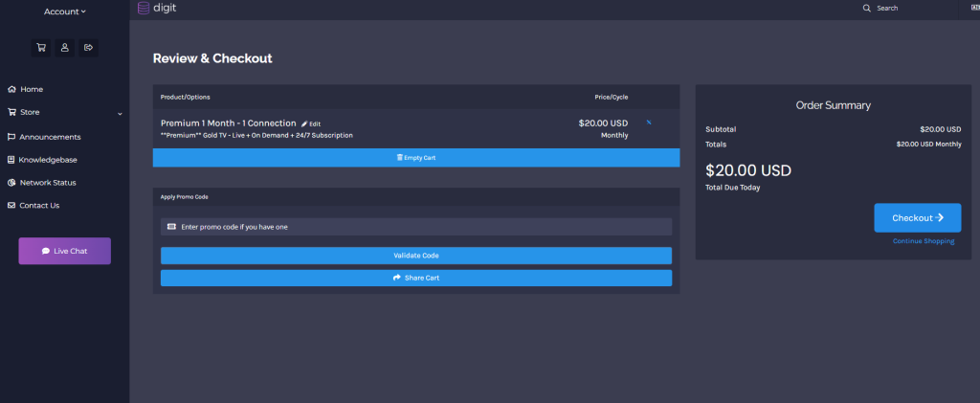Go to Home in sidebar
980x403 pixels.
tap(31, 89)
